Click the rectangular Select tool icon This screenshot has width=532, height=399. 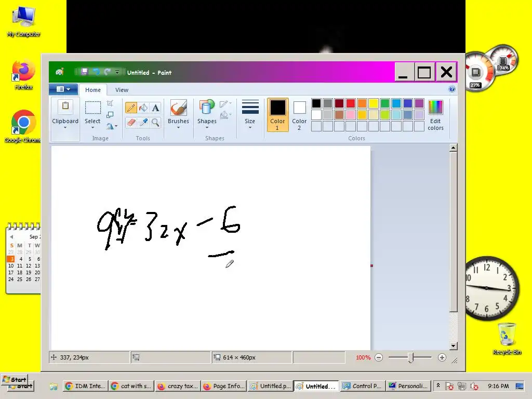(x=92, y=108)
